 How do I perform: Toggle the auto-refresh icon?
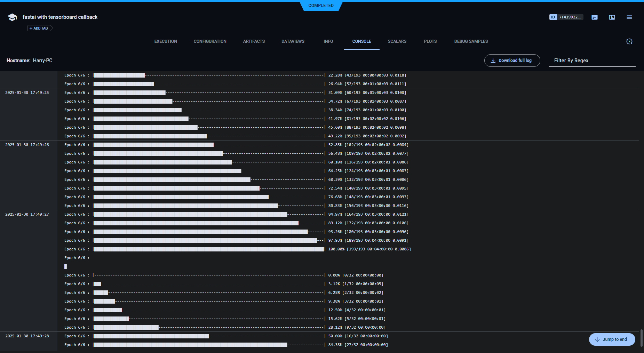[x=629, y=41]
